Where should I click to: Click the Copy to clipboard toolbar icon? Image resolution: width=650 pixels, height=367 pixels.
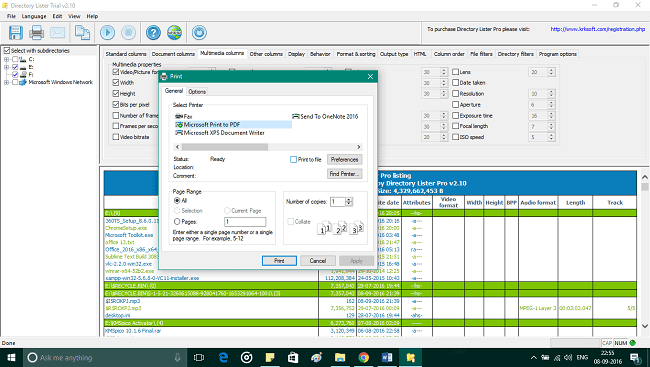82,32
